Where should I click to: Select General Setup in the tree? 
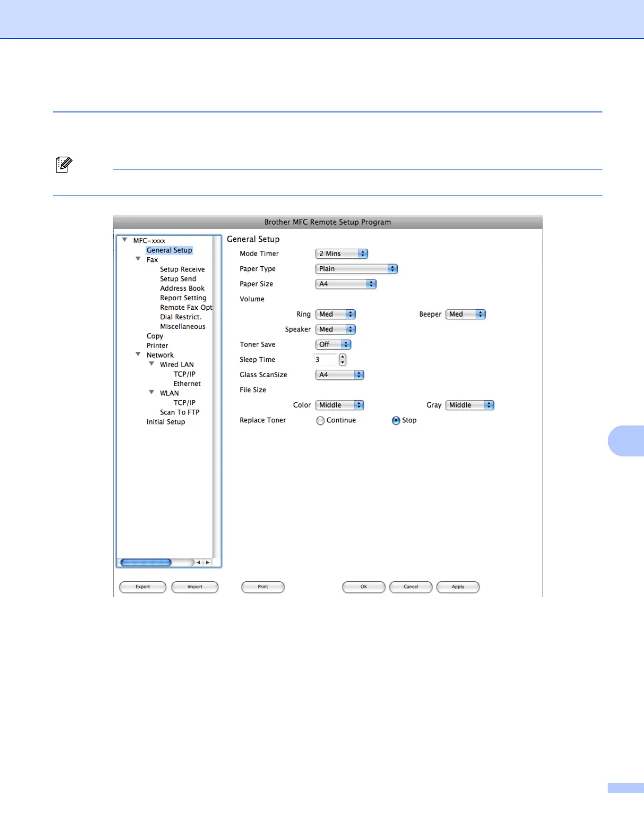click(x=169, y=250)
